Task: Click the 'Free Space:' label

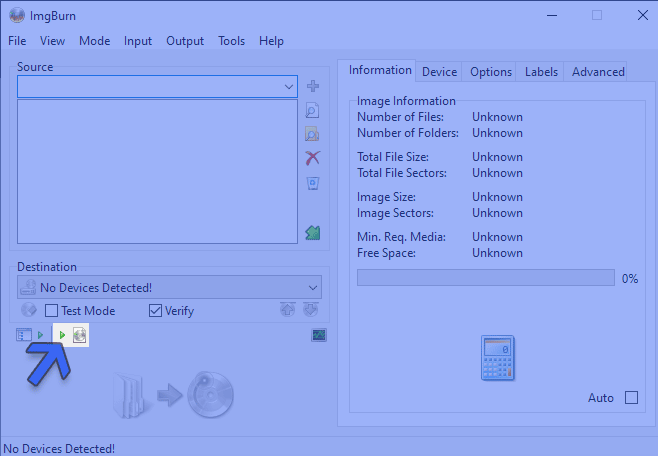Action: click(x=386, y=253)
